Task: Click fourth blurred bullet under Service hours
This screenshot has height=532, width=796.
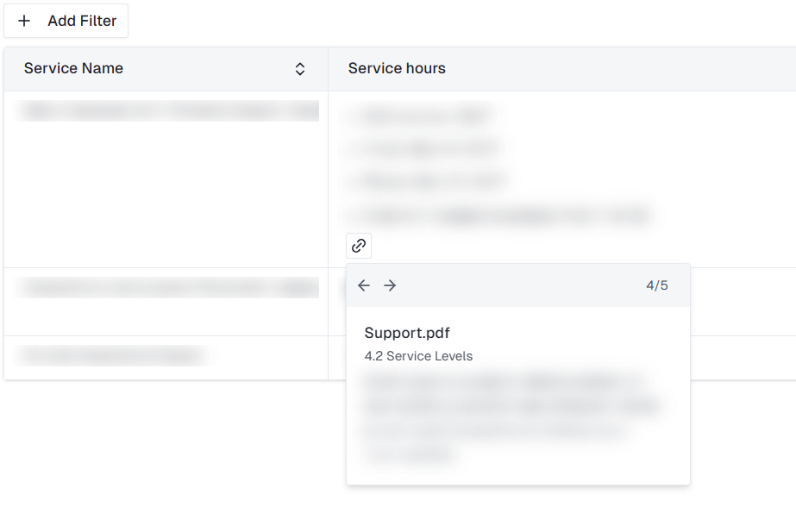Action: [x=500, y=215]
